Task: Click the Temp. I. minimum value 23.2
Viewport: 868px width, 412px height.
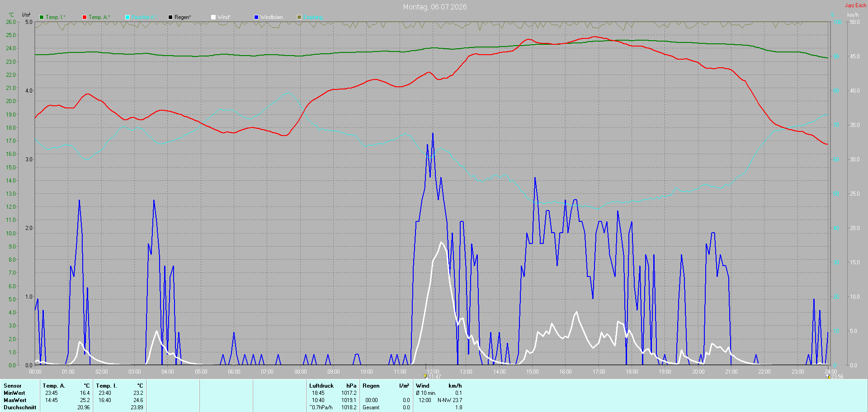Action: [x=138, y=393]
